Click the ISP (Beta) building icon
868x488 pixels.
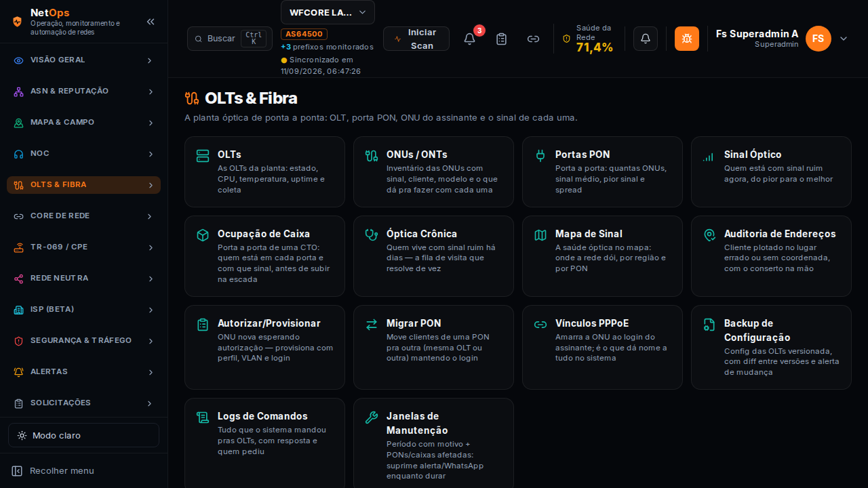19,310
